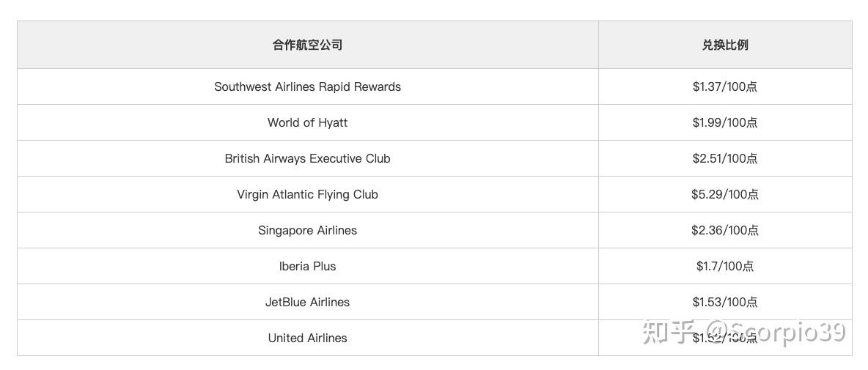Select the World of Hyatt cell
The image size is (868, 370).
coord(307,122)
